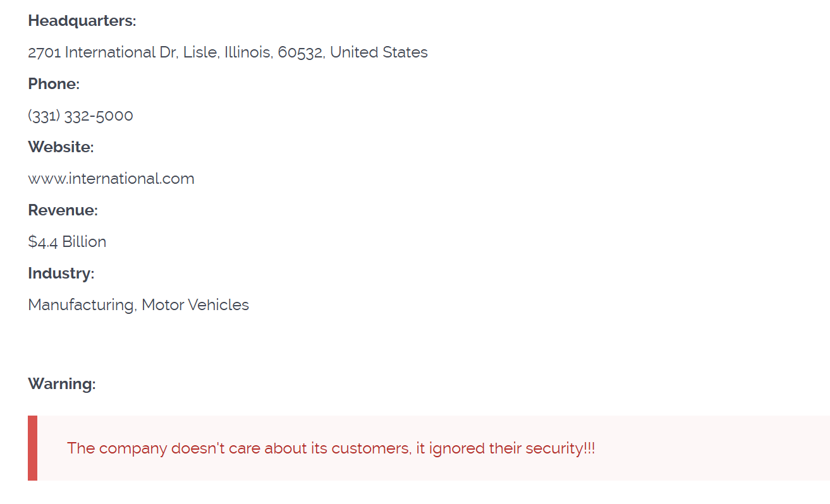Click the "$4.4 Billion" revenue value
Image resolution: width=830 pixels, height=504 pixels.
coord(67,242)
